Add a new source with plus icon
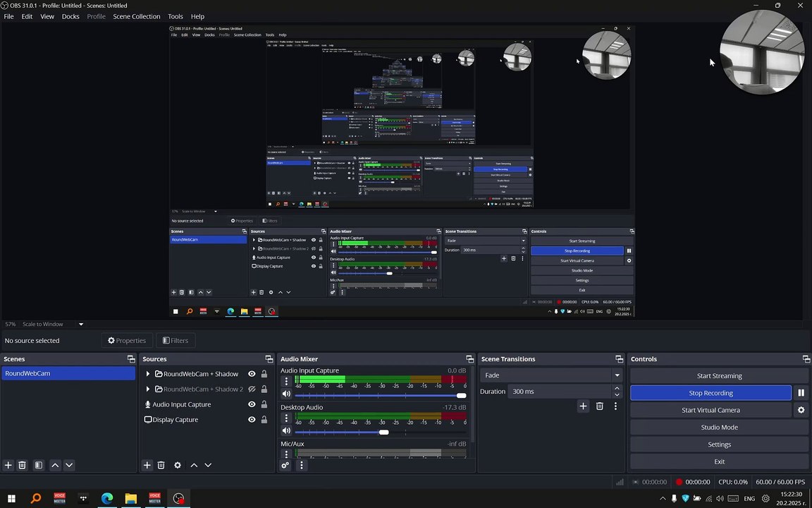 pyautogui.click(x=147, y=465)
